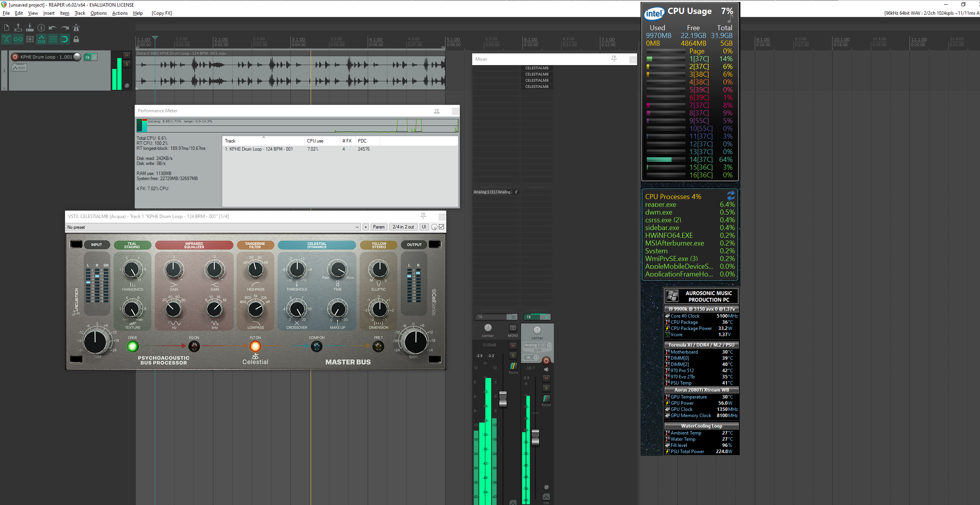
Task: Toggle the FLT ON orange LED button
Action: [255, 346]
